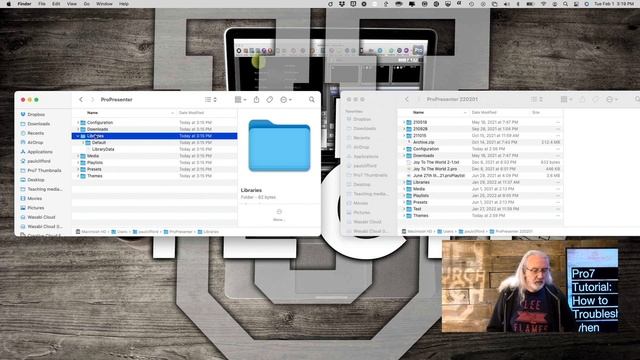Open first Wasabi Cloud sidebar item, front window
Screen dimensions: 640x360
41,218
